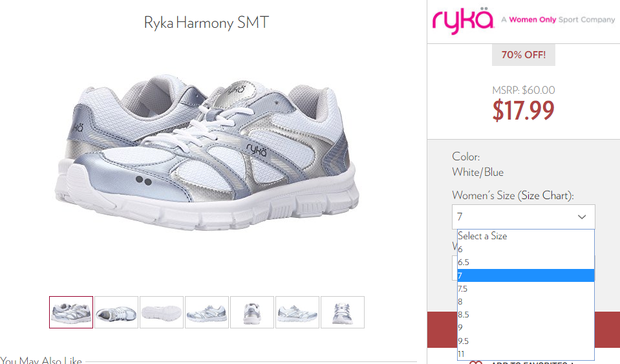Show first thumbnail, pair angled view
Viewport: 620px width, 364px height.
[71, 312]
